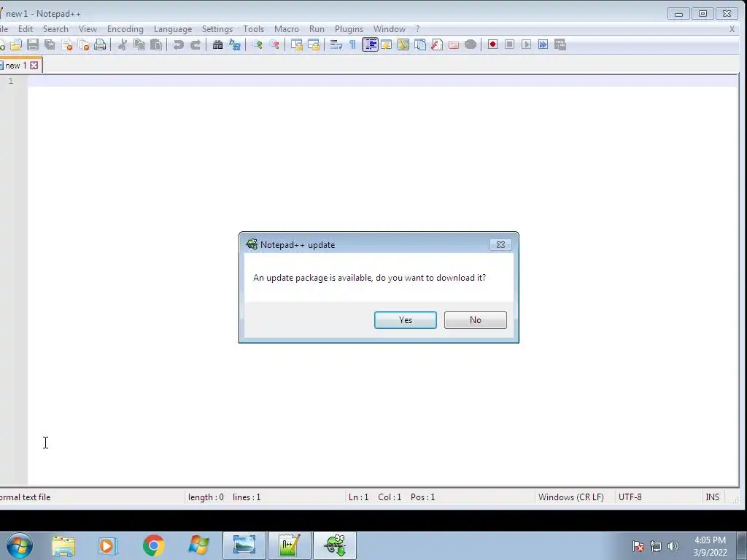This screenshot has width=747, height=560.
Task: Toggle the Show Indent Guide icon
Action: click(x=370, y=44)
